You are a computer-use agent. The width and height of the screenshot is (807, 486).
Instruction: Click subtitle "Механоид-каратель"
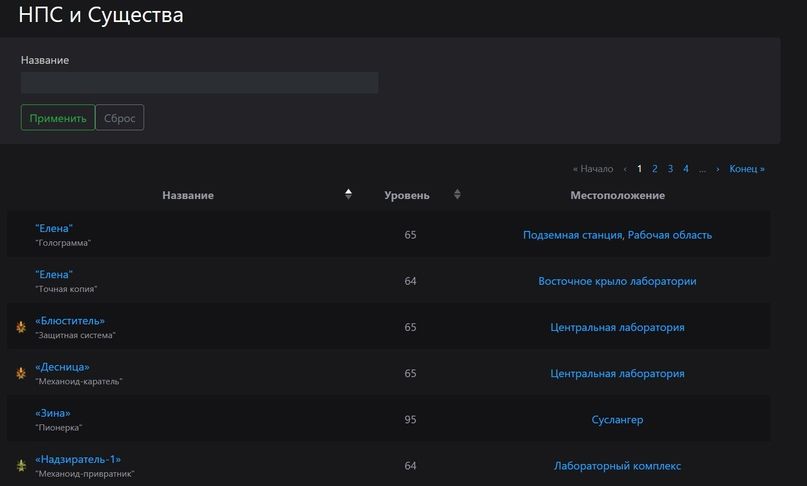point(79,381)
